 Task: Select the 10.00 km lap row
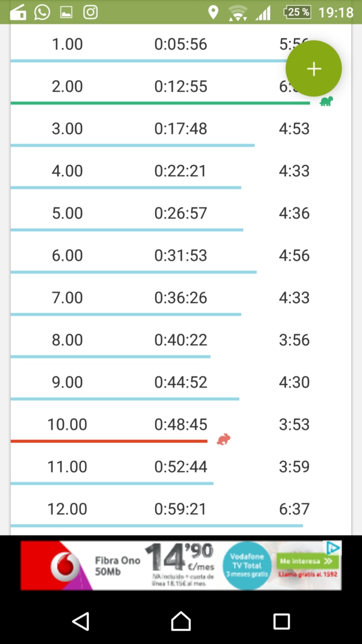[x=181, y=424]
